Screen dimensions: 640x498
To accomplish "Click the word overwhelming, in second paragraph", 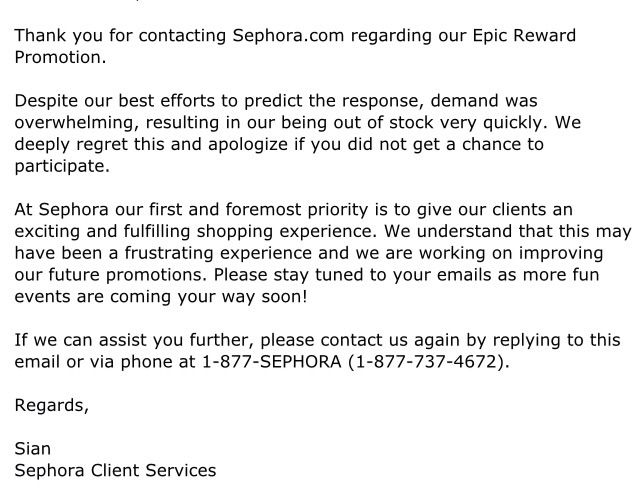I will click(77, 123).
